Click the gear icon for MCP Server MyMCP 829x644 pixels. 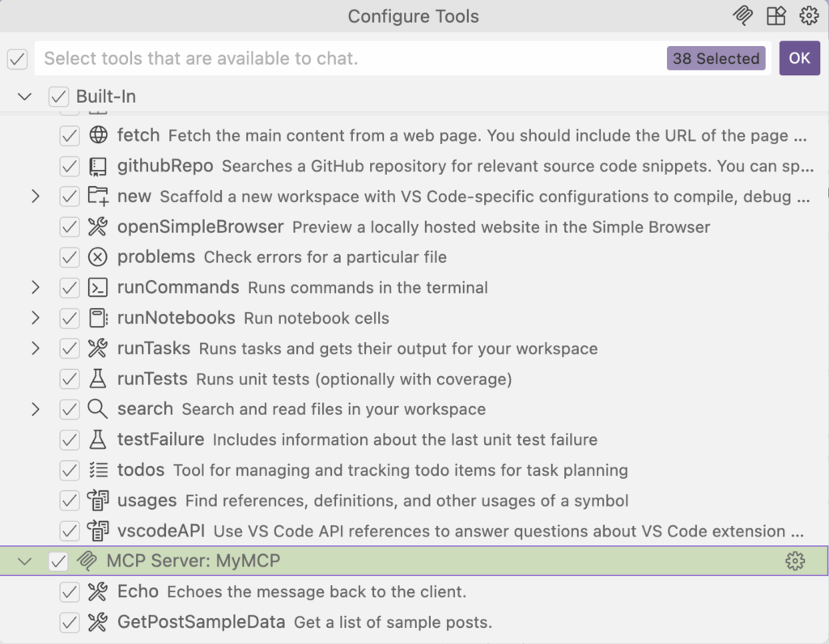(795, 561)
